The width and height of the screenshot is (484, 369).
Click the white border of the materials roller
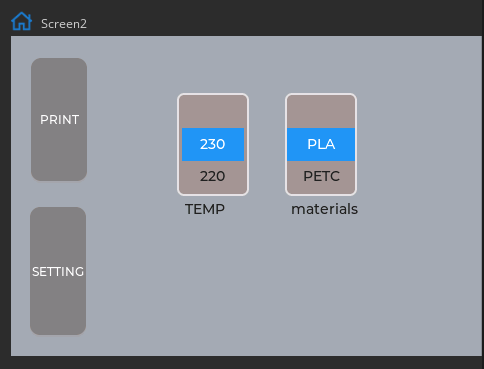pos(286,144)
